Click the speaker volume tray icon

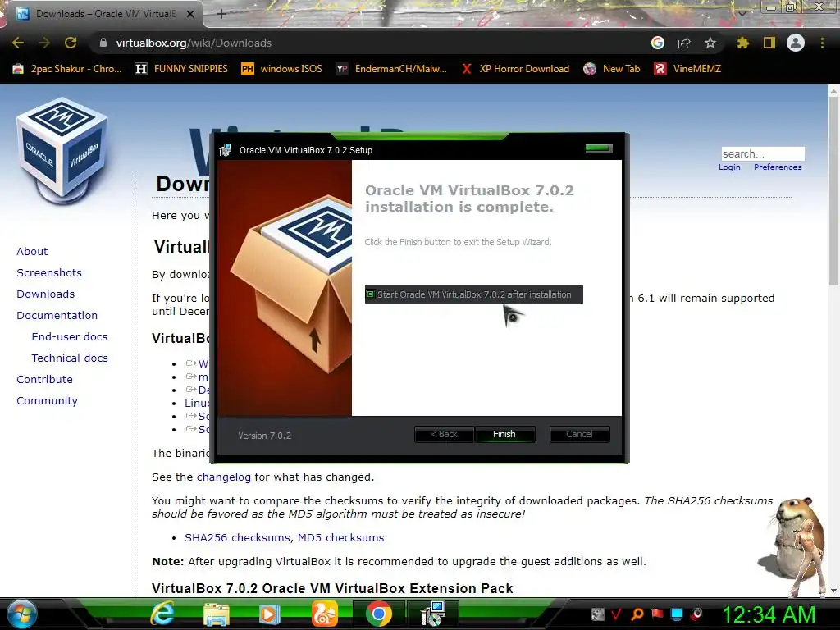[x=697, y=614]
